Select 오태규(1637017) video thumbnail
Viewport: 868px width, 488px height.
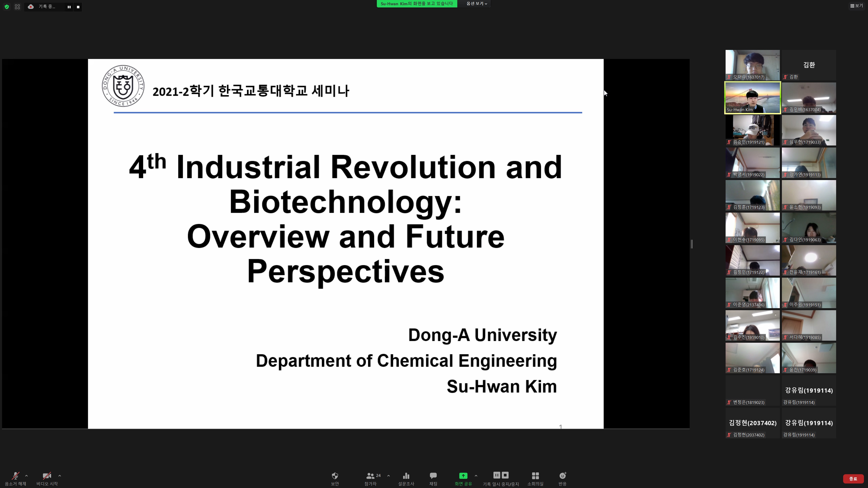[x=753, y=65]
